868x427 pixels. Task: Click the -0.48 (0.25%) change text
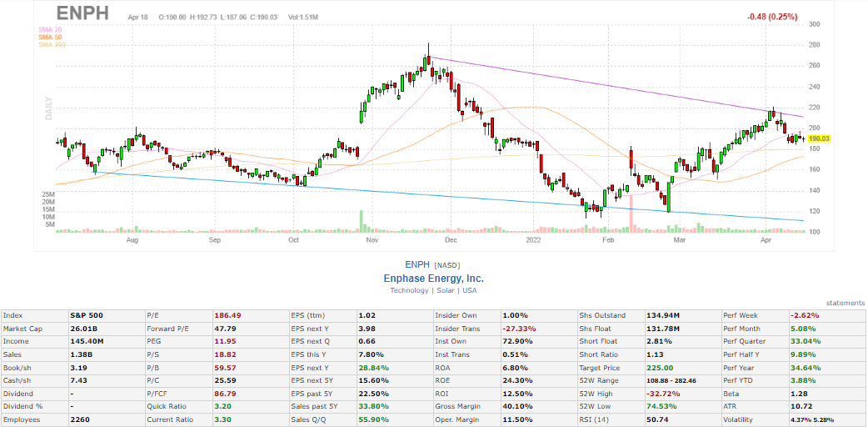pos(772,17)
